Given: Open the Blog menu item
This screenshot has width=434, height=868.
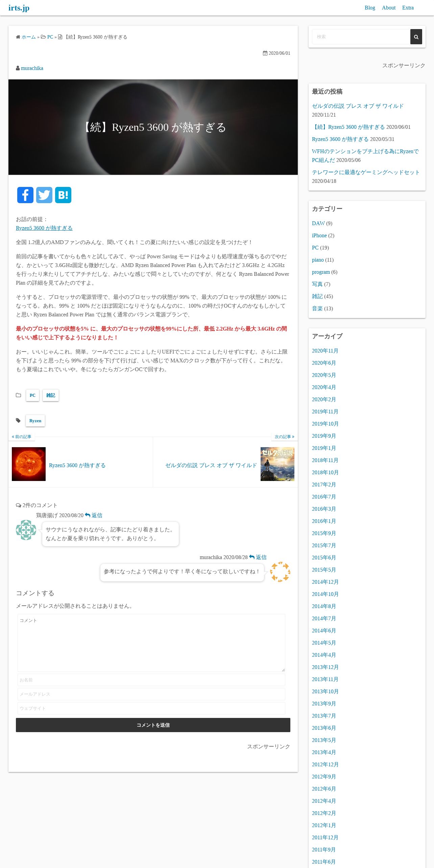Looking at the screenshot, I should (x=370, y=8).
